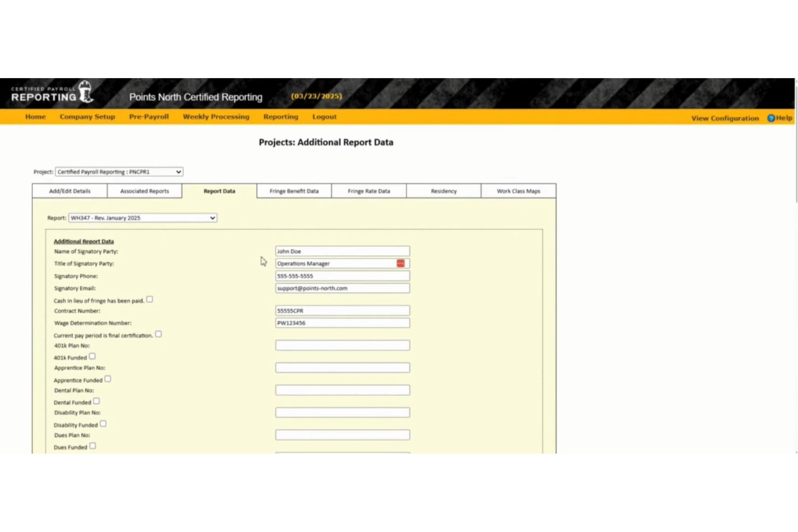
Task: Open the Report WH347 dropdown
Action: [143, 218]
